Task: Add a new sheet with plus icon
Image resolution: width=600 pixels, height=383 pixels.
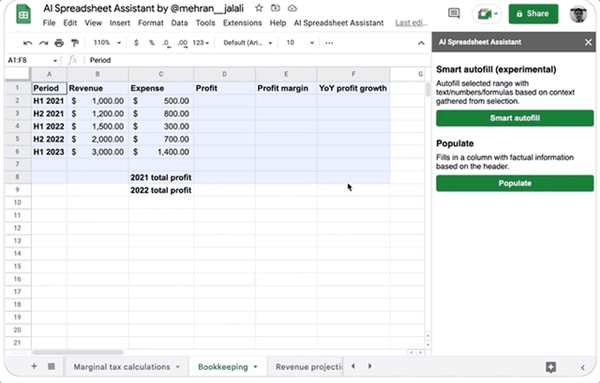Action: click(x=34, y=367)
